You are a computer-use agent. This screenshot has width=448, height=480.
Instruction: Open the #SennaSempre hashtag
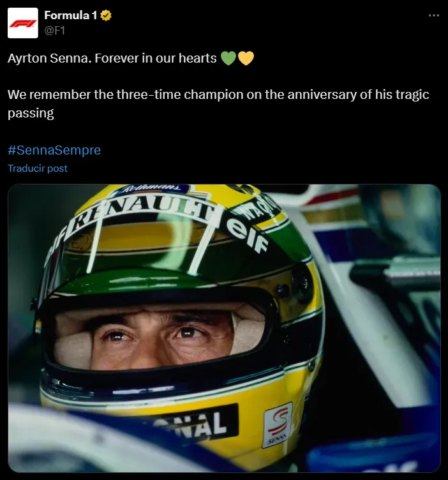point(54,151)
